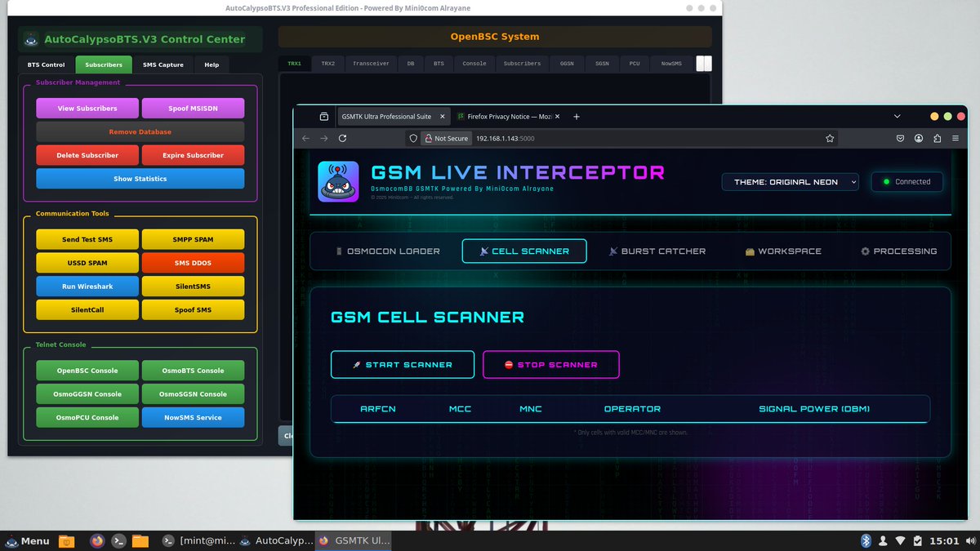Select the Transceiver tab in OpenBSC System

tap(371, 63)
